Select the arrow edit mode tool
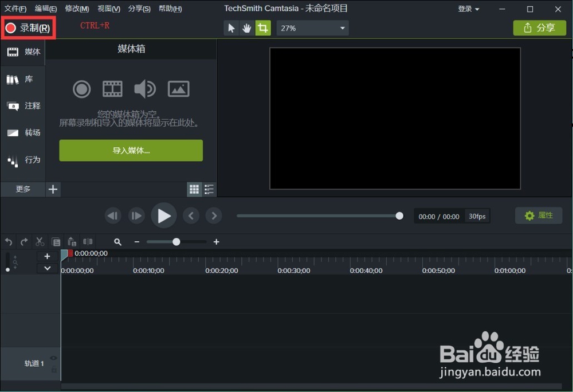This screenshot has width=573, height=392. click(x=231, y=28)
